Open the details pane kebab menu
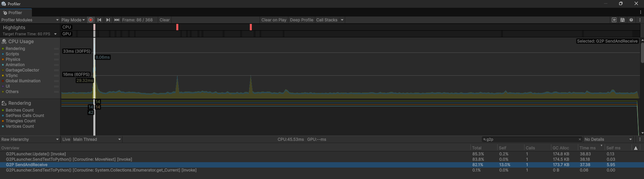Image resolution: width=644 pixels, height=179 pixels. click(640, 139)
